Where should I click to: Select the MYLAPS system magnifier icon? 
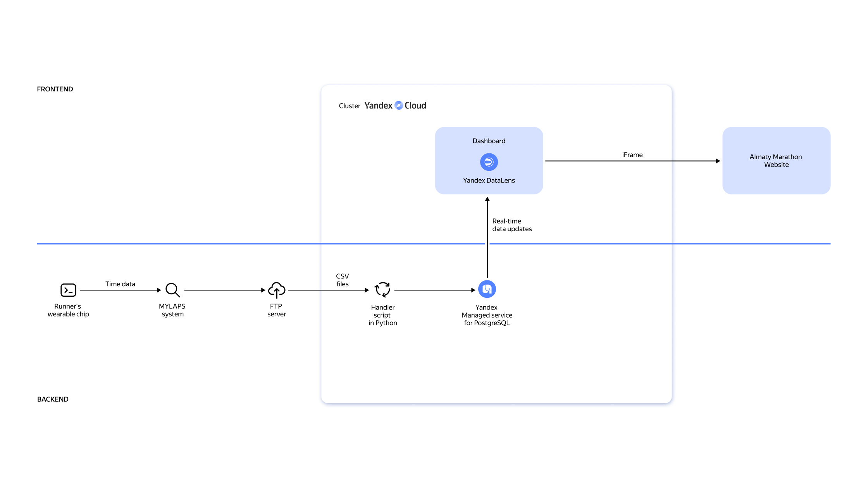pos(172,290)
